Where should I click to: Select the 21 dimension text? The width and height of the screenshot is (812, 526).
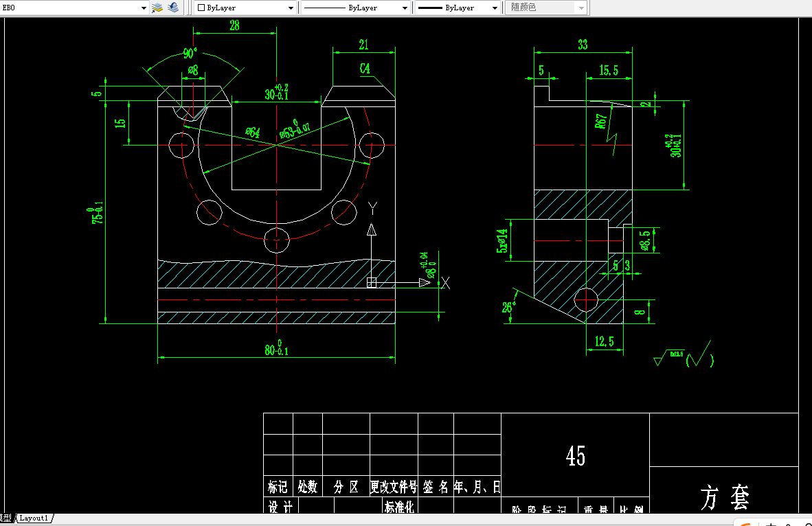(364, 45)
